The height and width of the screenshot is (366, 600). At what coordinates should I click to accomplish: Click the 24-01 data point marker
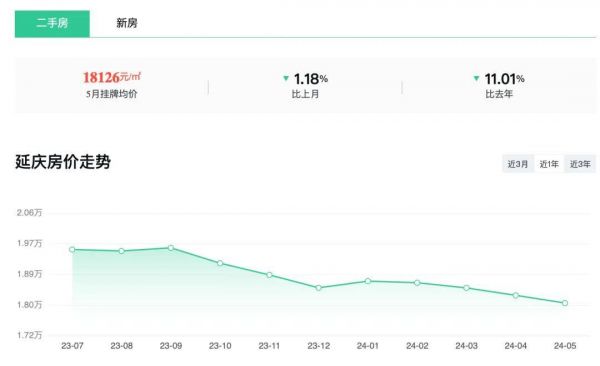(368, 281)
